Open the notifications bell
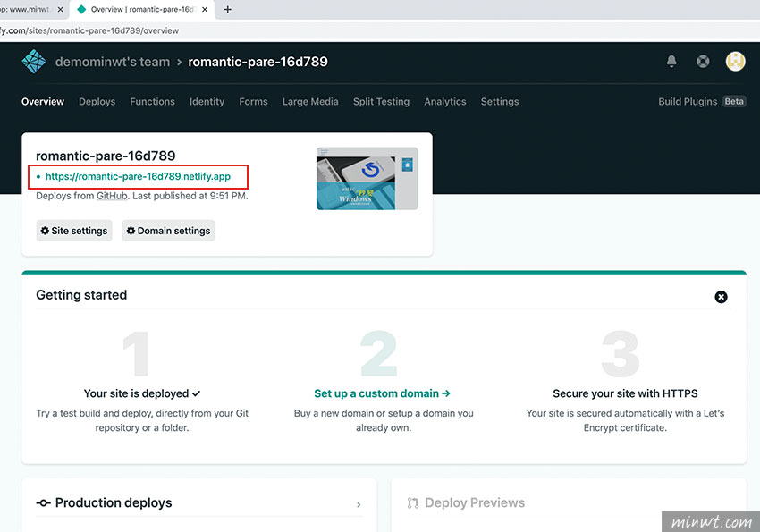This screenshot has height=532, width=760. pos(671,62)
